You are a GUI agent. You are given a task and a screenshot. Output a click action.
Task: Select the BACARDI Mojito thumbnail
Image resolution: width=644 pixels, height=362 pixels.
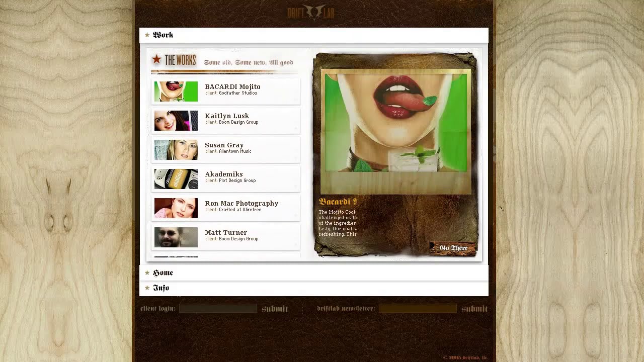176,92
